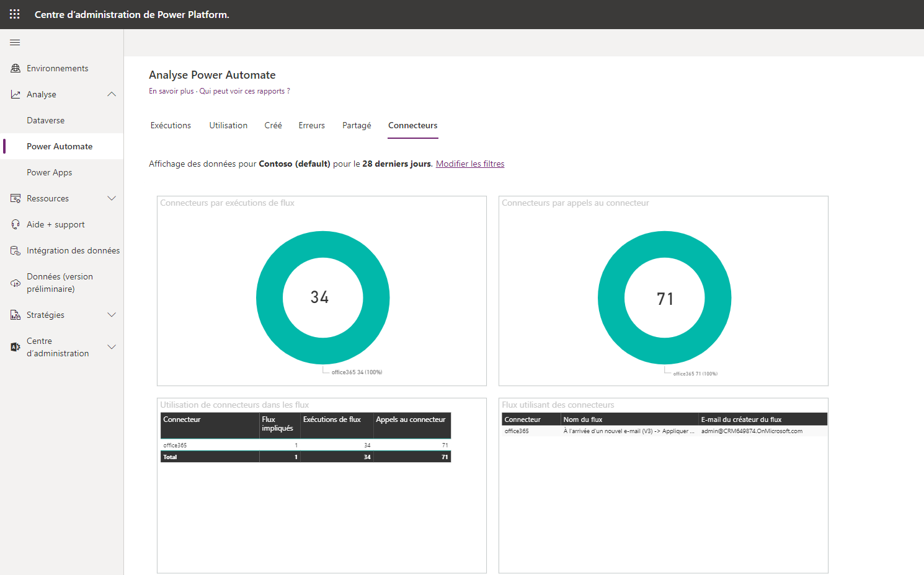Screen dimensions: 924x575
Task: Click the teal donut ring showing 34
Action: [270, 297]
